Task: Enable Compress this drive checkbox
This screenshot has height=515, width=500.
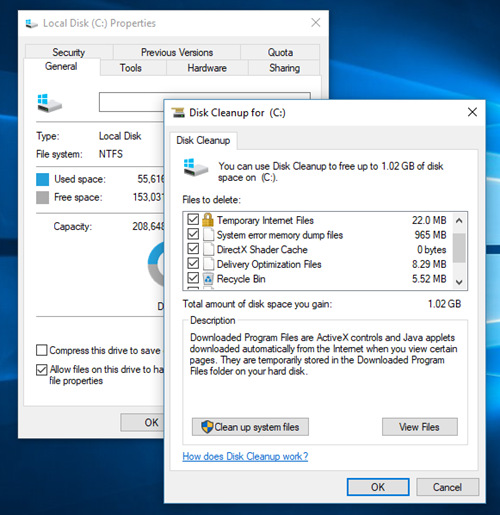Action: (42, 350)
